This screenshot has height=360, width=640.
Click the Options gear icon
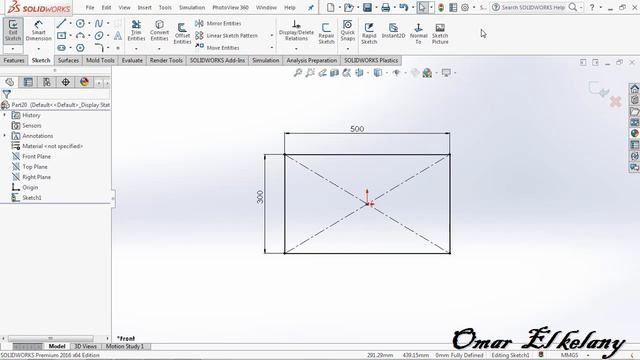[465, 7]
